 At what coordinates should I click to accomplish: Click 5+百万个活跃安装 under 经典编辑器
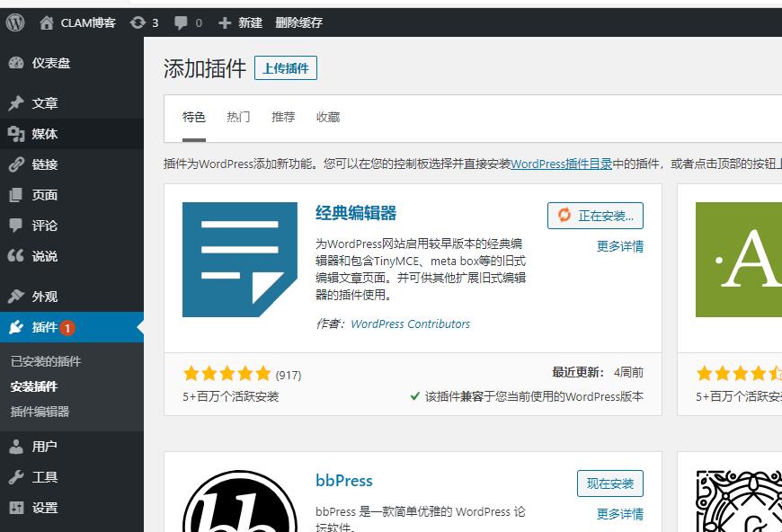point(231,396)
